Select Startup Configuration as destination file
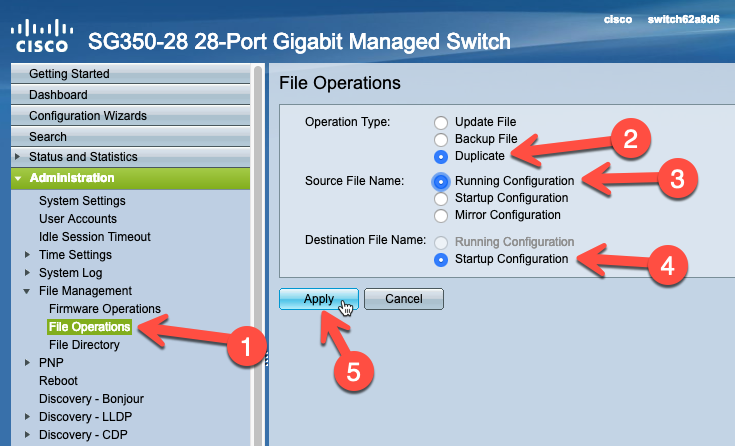The width and height of the screenshot is (735, 446). point(441,259)
